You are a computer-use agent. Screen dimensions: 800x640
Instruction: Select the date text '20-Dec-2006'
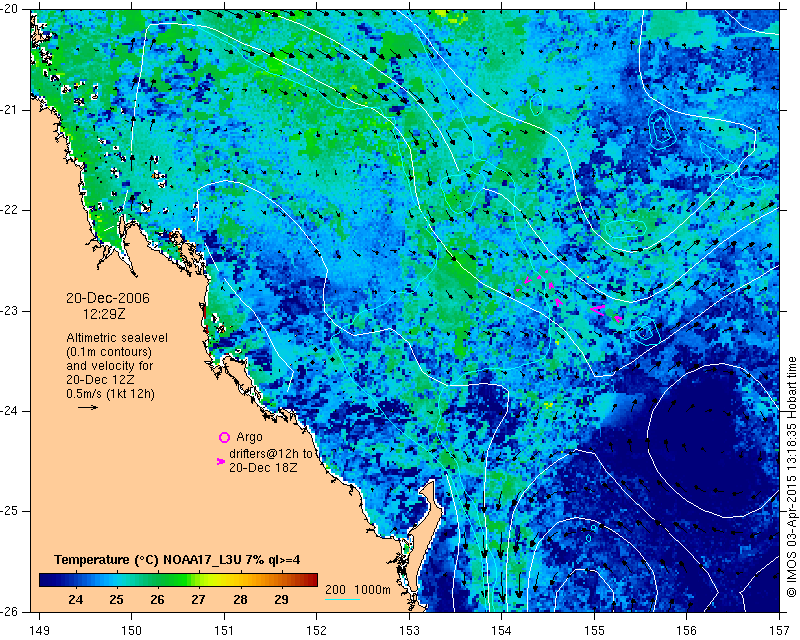click(108, 298)
